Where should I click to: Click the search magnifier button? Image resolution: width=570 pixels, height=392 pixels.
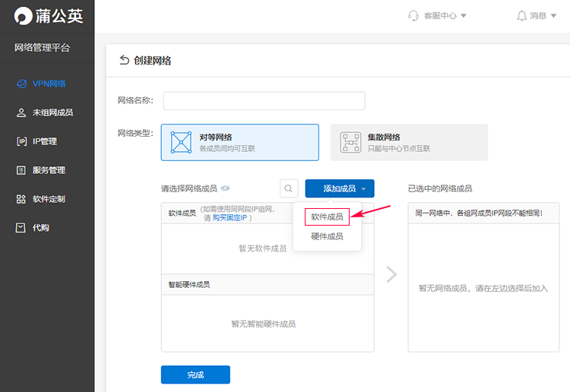pyautogui.click(x=289, y=188)
